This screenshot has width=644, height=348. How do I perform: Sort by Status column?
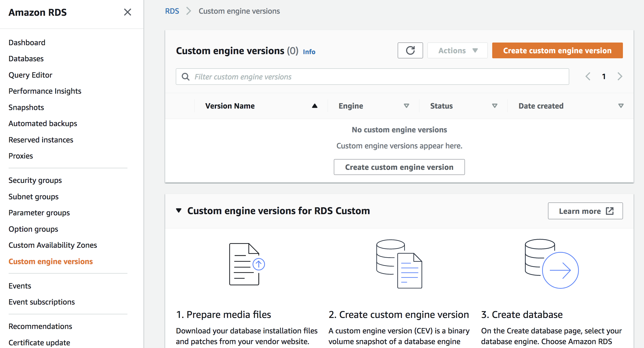point(495,106)
